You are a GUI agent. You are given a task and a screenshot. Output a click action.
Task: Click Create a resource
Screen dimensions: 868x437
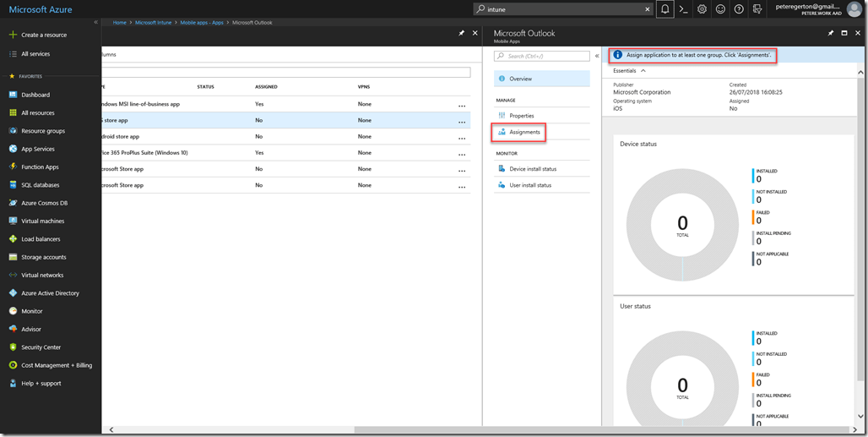(x=44, y=36)
